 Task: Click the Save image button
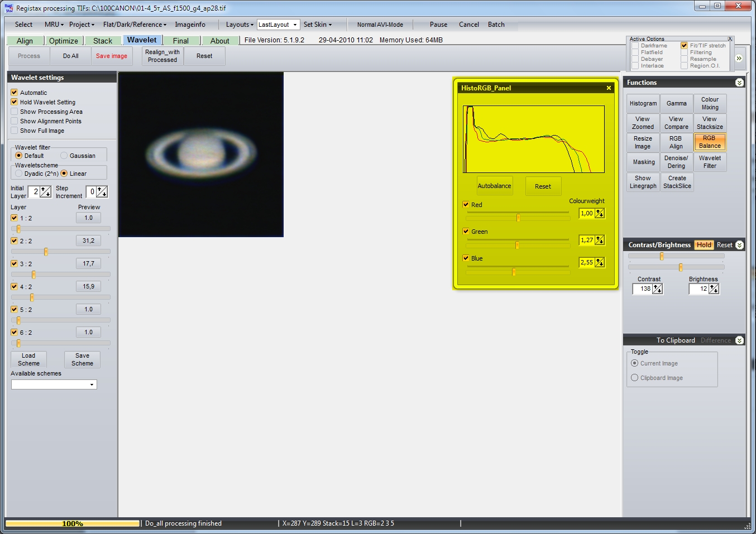[112, 56]
